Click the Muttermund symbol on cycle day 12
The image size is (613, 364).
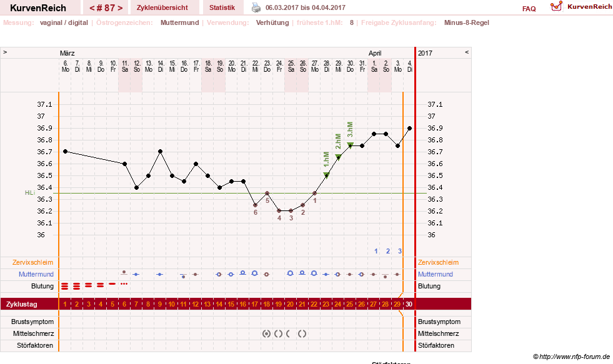(195, 275)
